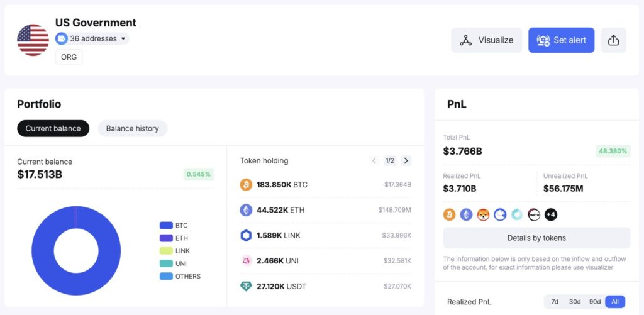Switch to the Balance history tab

pyautogui.click(x=132, y=128)
